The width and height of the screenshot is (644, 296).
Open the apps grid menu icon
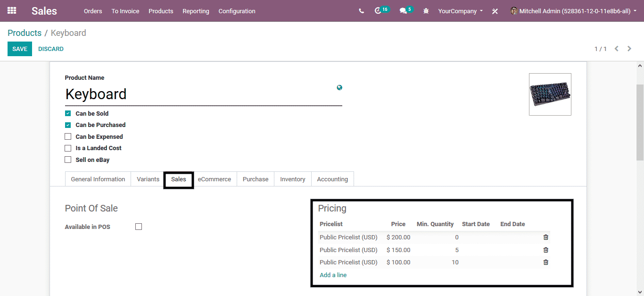tap(12, 11)
